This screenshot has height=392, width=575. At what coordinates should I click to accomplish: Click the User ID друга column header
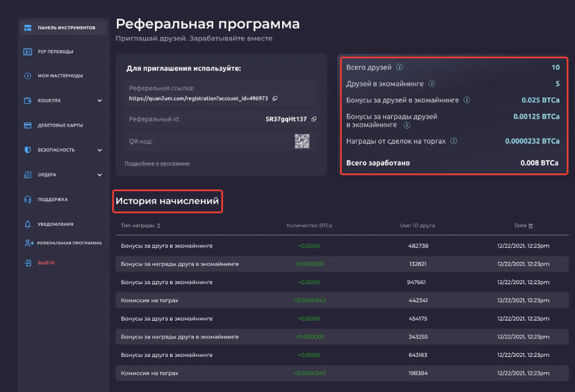[418, 226]
